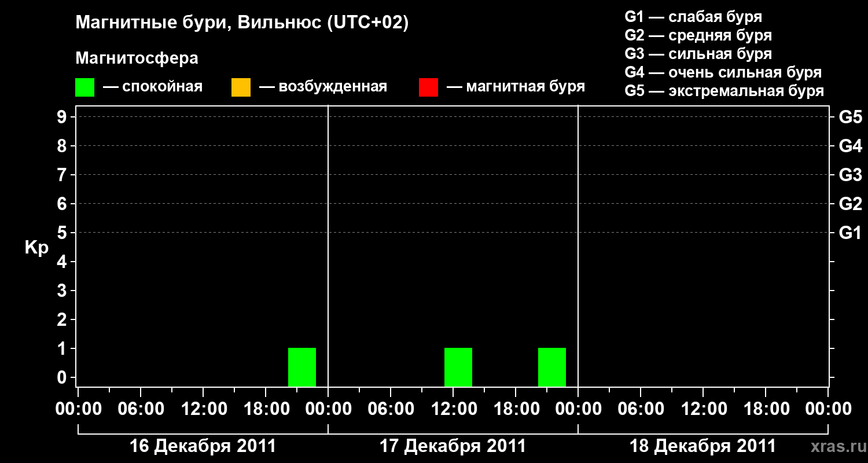Click the G5 label on right axis
Viewport: 868px width, 463px height.
[x=851, y=117]
